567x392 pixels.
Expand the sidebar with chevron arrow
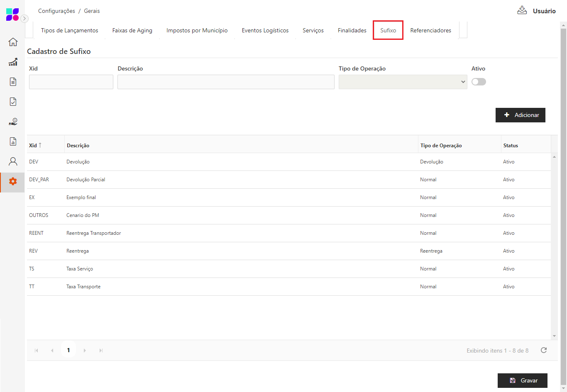24,18
